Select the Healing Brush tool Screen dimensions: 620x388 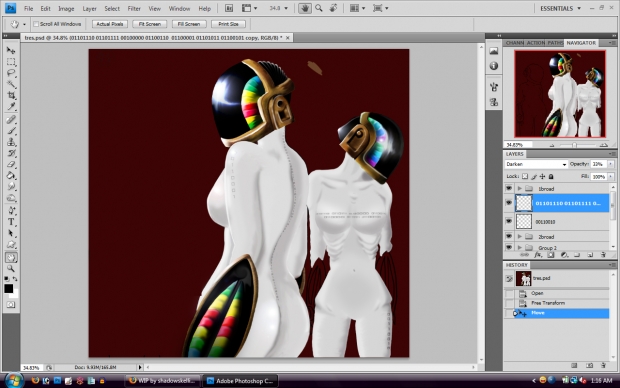(x=11, y=119)
